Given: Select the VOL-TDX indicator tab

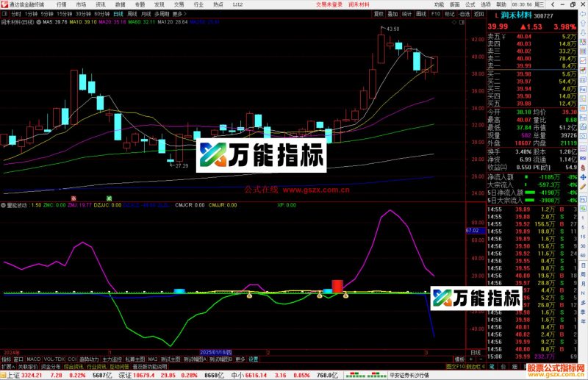Looking at the screenshot, I should coord(54,359).
